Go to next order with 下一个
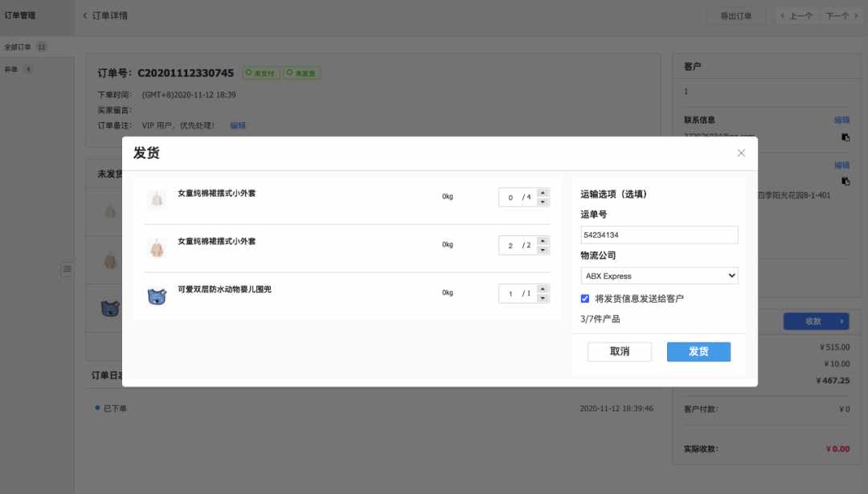The width and height of the screenshot is (868, 494). point(842,16)
